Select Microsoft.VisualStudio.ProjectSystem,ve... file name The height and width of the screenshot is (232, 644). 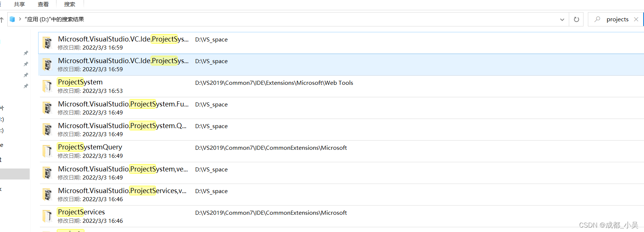coord(123,169)
